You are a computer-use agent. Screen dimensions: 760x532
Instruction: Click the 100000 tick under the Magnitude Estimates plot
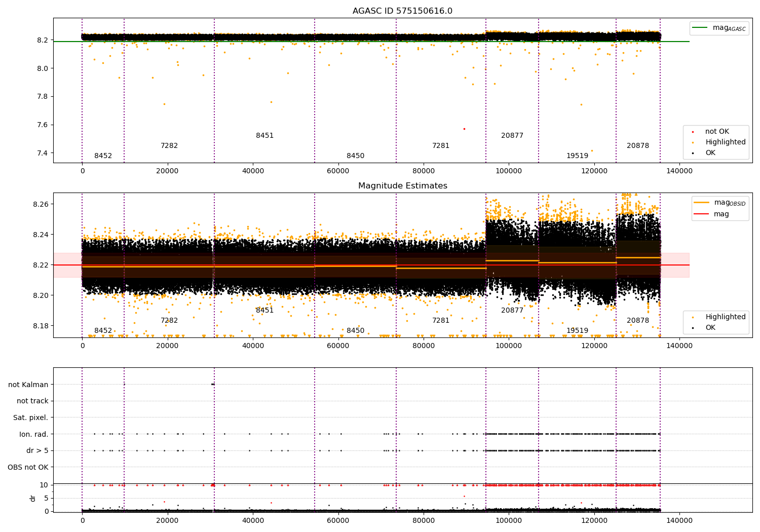(x=509, y=346)
